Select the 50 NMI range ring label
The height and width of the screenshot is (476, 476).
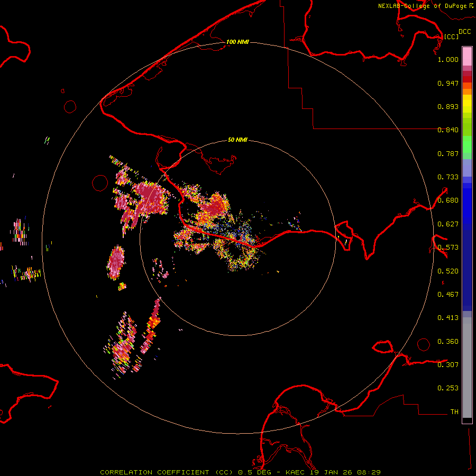click(237, 140)
